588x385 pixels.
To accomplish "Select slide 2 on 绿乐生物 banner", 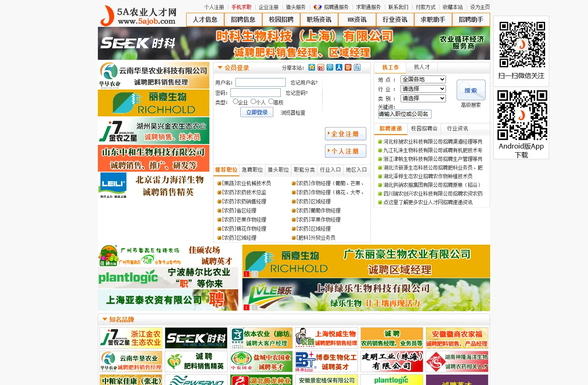I will 255,307.
